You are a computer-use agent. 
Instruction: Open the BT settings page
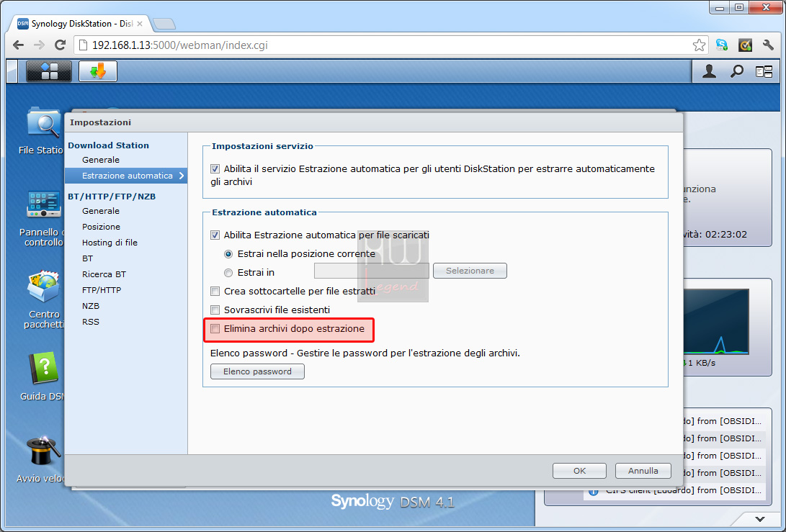pos(88,258)
